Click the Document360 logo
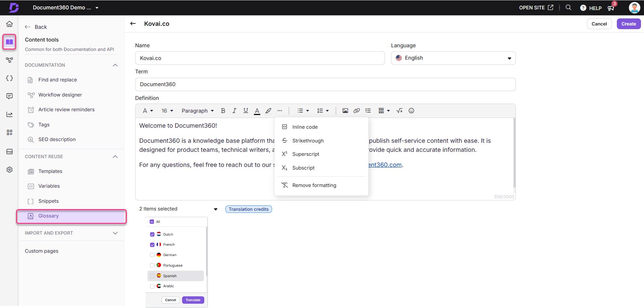The height and width of the screenshot is (308, 644). pos(14,7)
